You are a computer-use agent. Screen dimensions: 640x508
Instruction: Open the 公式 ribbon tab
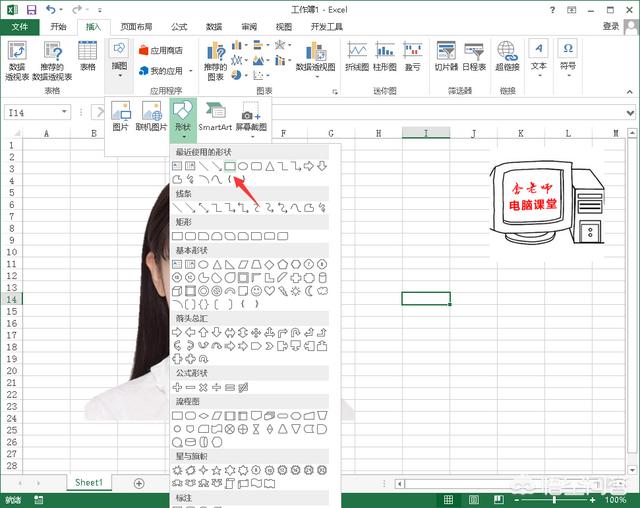(x=179, y=27)
